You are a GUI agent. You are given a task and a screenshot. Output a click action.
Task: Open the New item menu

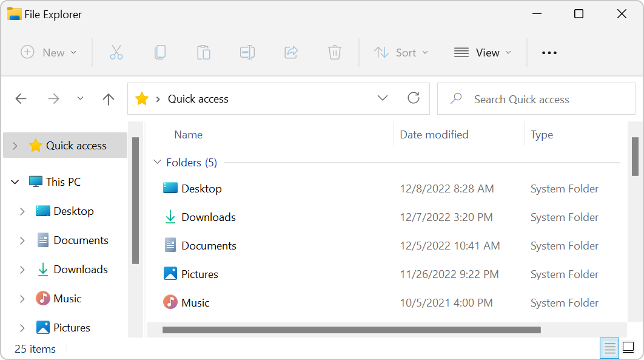pos(49,53)
